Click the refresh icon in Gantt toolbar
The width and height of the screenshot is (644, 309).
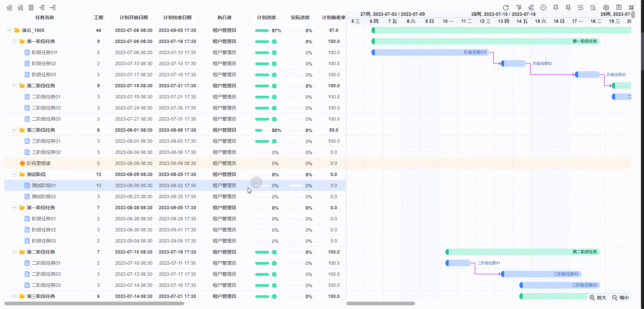[506, 7]
